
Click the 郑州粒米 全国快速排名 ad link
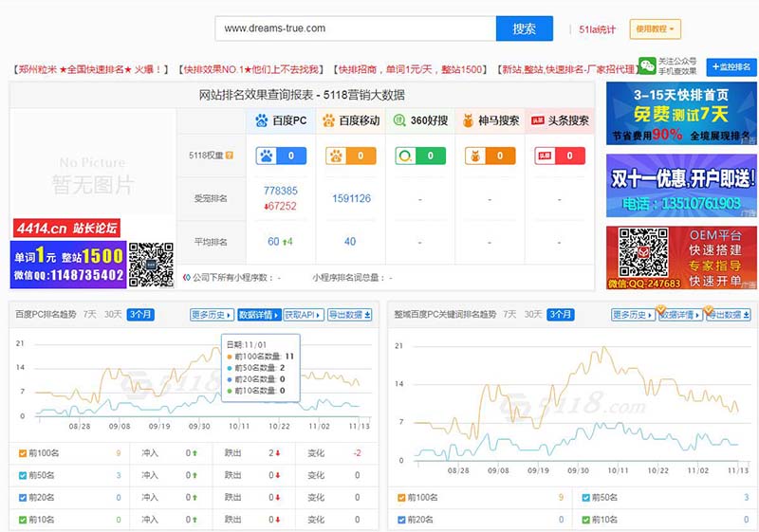[90, 69]
